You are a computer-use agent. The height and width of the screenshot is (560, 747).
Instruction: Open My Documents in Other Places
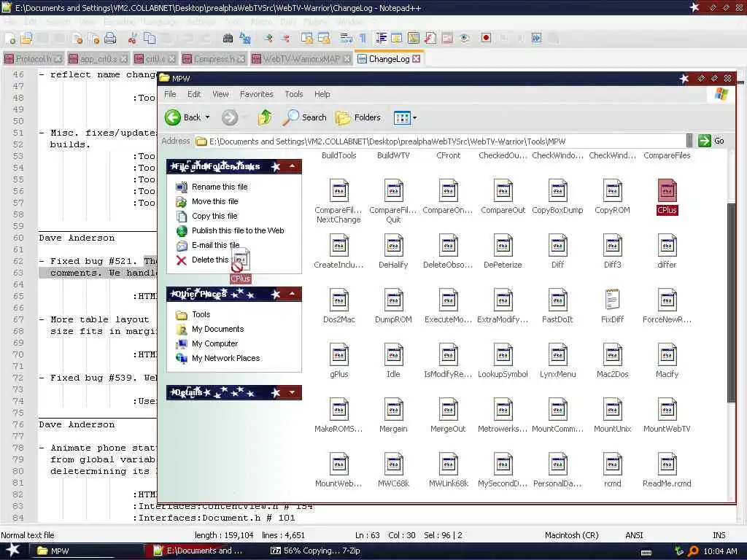(x=217, y=329)
